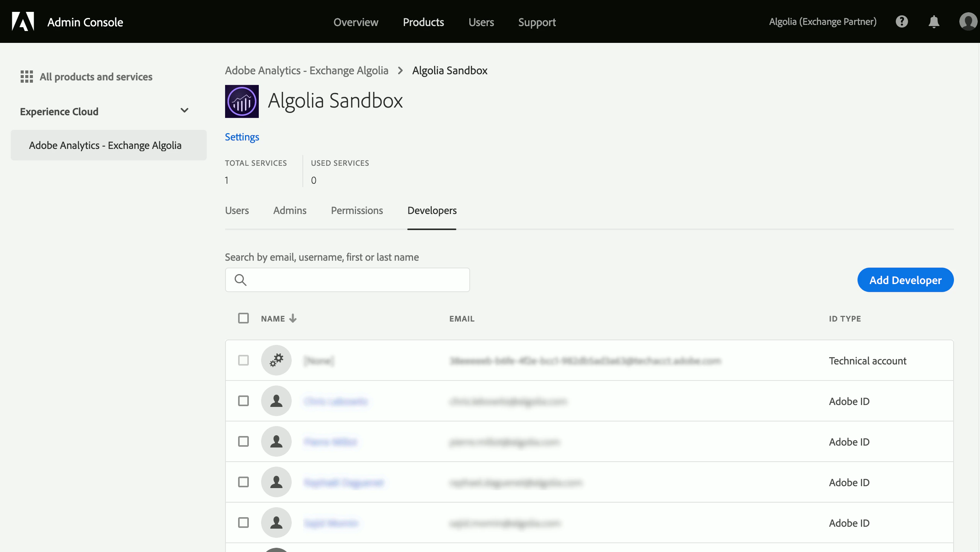980x552 pixels.
Task: Toggle the NAME column sort arrow
Action: pos(293,318)
